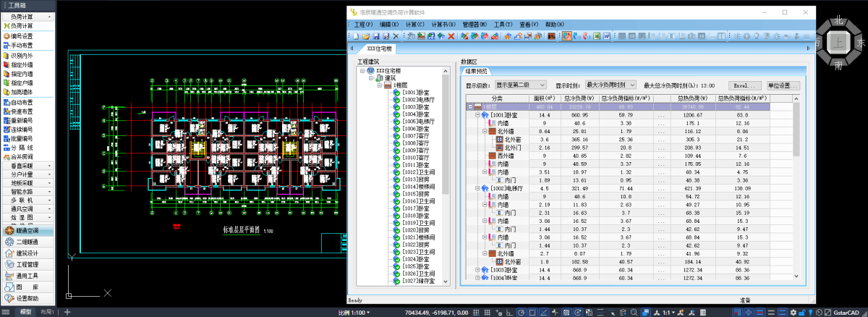Open the 1:1 annotation scale dropdown
This screenshot has height=317, width=868.
[x=668, y=313]
